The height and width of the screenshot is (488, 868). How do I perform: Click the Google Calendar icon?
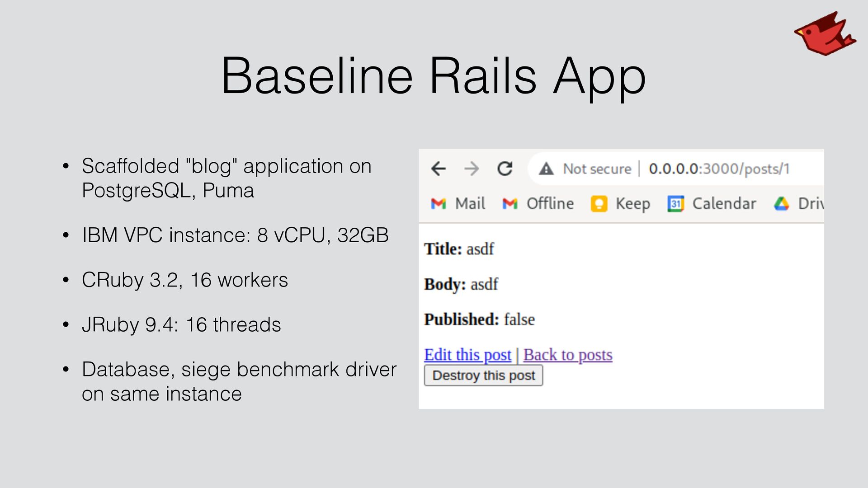(x=675, y=204)
